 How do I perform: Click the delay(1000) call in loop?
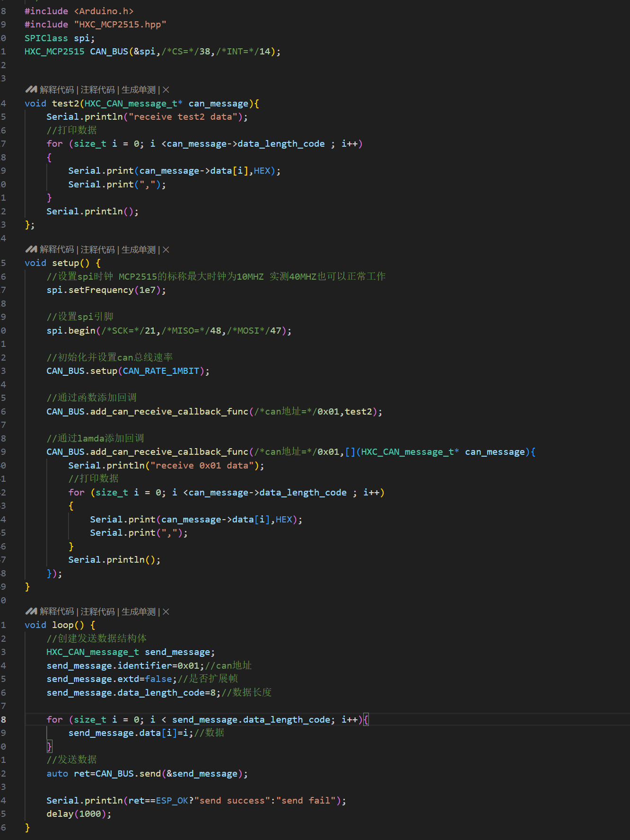point(78,814)
